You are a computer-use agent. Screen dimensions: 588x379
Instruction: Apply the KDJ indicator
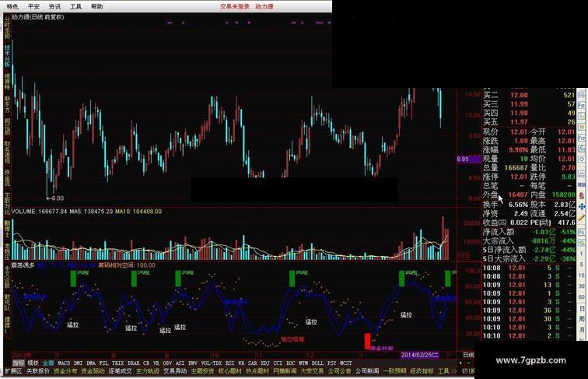tap(264, 363)
